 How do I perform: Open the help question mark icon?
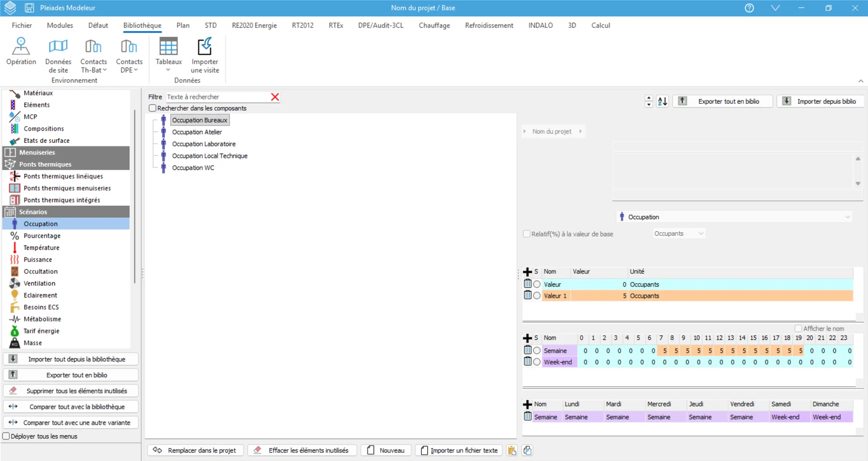(x=749, y=8)
